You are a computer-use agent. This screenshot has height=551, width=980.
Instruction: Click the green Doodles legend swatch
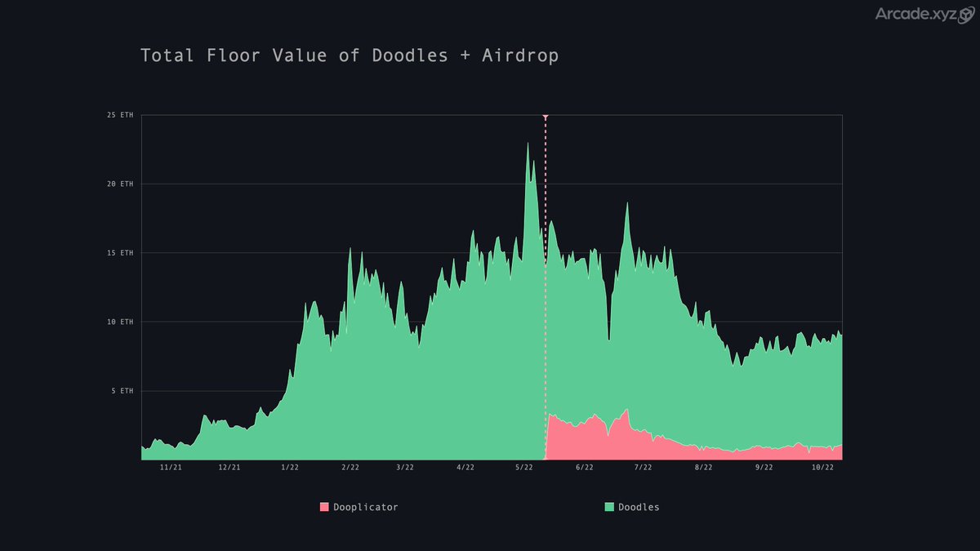(x=608, y=506)
